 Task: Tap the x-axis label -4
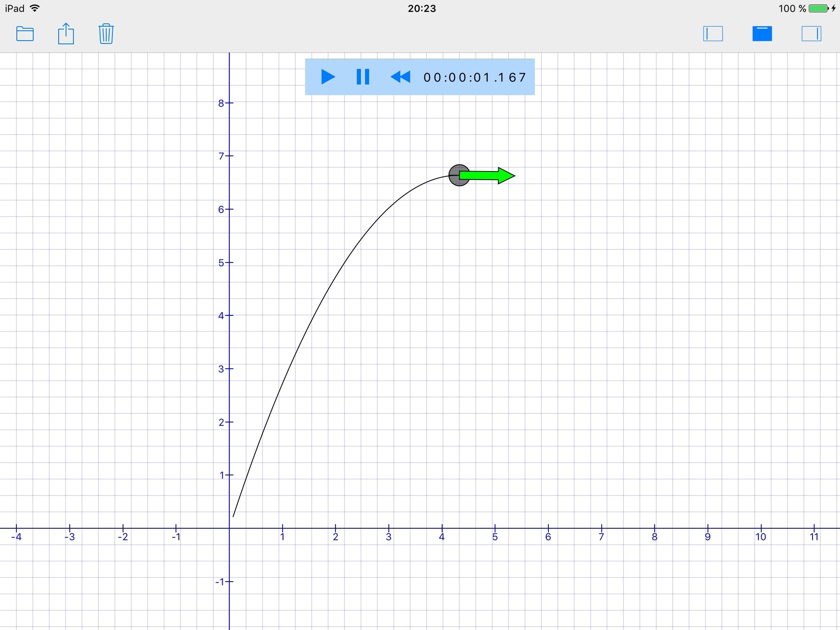coord(16,537)
